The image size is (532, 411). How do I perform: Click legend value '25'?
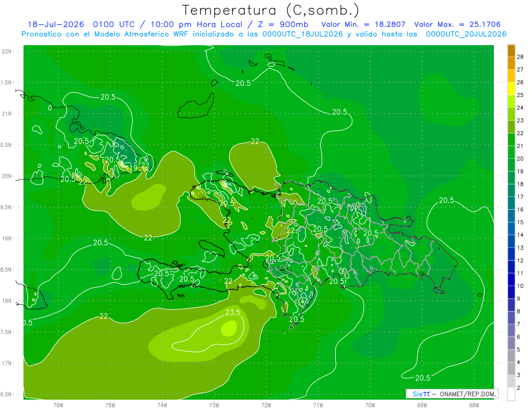520,95
